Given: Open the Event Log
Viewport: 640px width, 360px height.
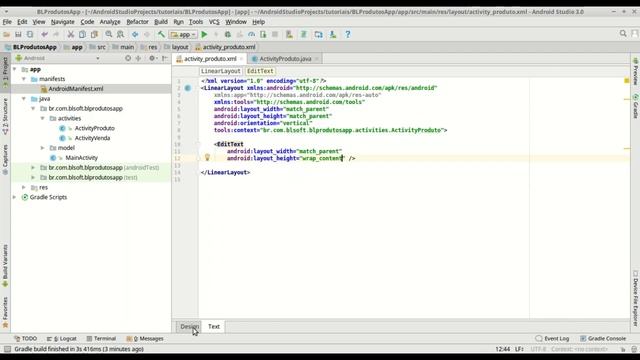Looking at the screenshot, I should coord(552,338).
